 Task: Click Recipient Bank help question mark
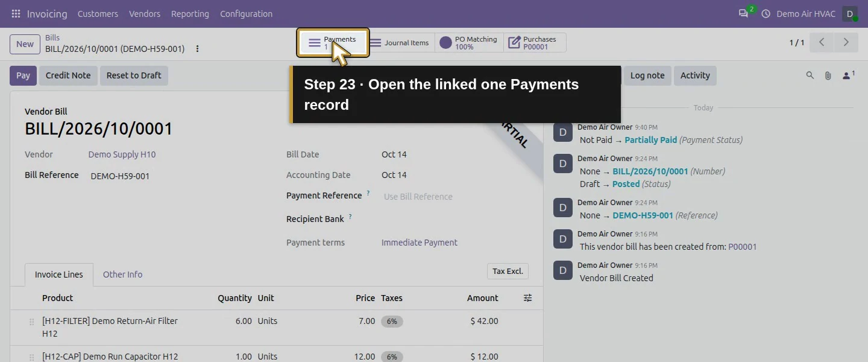click(350, 217)
